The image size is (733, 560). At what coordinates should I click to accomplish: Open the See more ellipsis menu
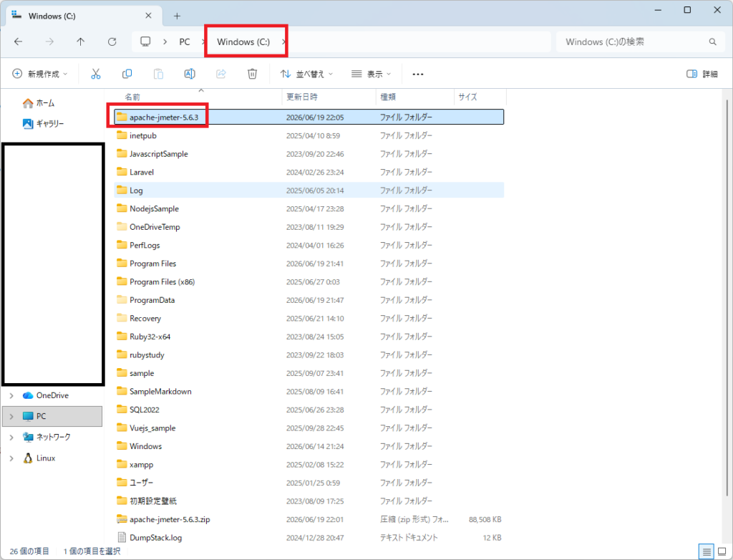[x=418, y=74]
